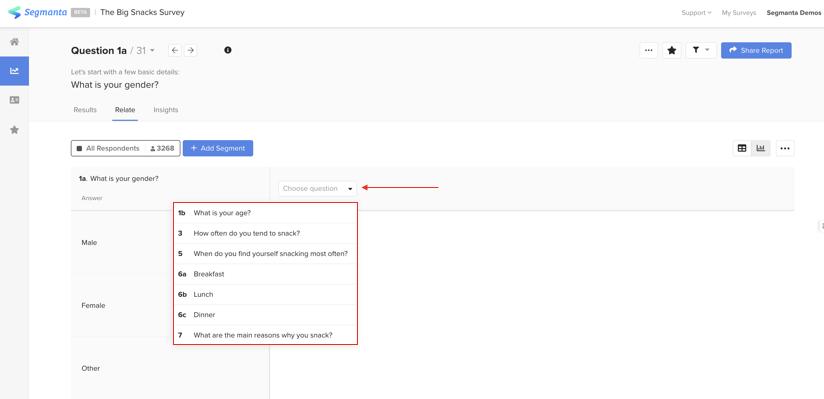Click the Female answer row

170,305
